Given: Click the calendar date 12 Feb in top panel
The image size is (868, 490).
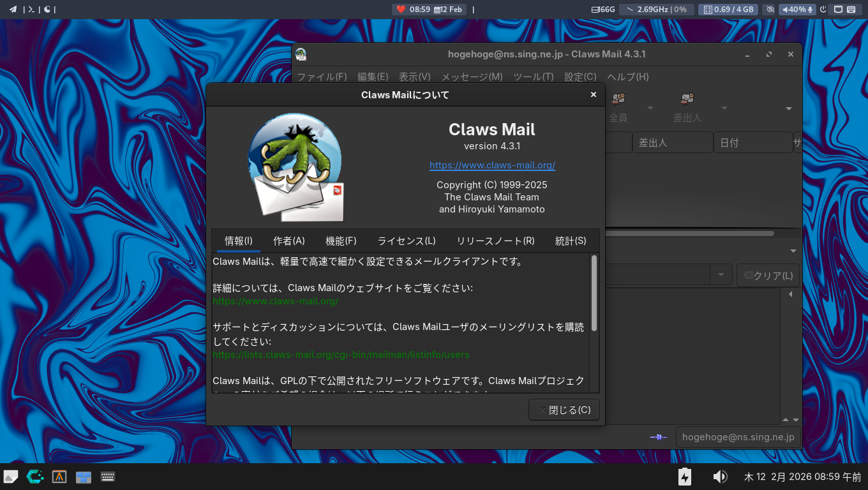Looking at the screenshot, I should (x=447, y=10).
